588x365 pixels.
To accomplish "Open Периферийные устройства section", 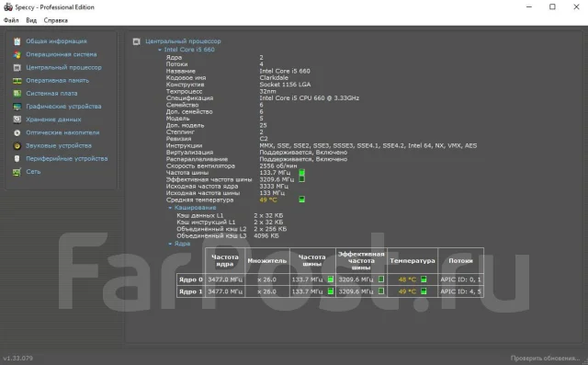I will 67,159.
